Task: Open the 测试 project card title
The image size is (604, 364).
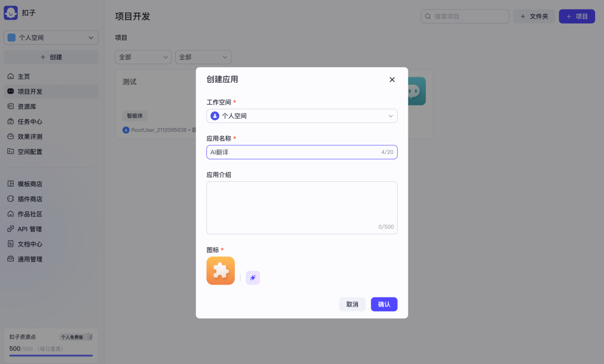Action: (x=129, y=82)
